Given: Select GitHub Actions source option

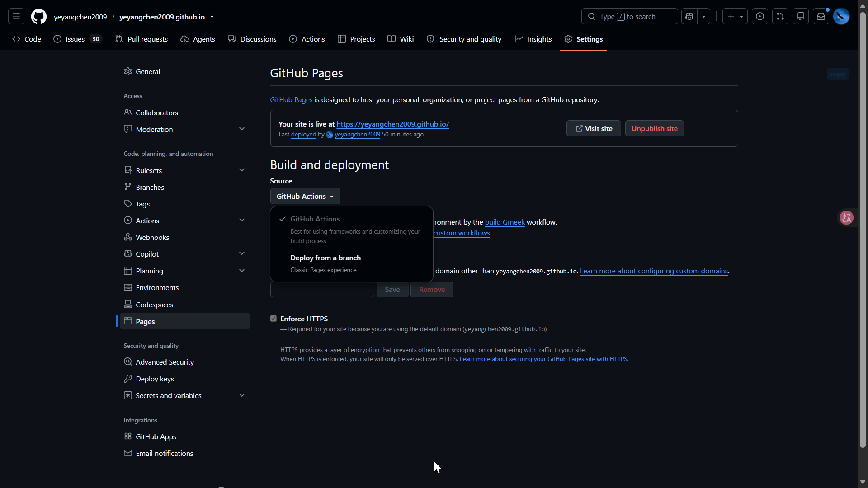Looking at the screenshot, I should (352, 230).
